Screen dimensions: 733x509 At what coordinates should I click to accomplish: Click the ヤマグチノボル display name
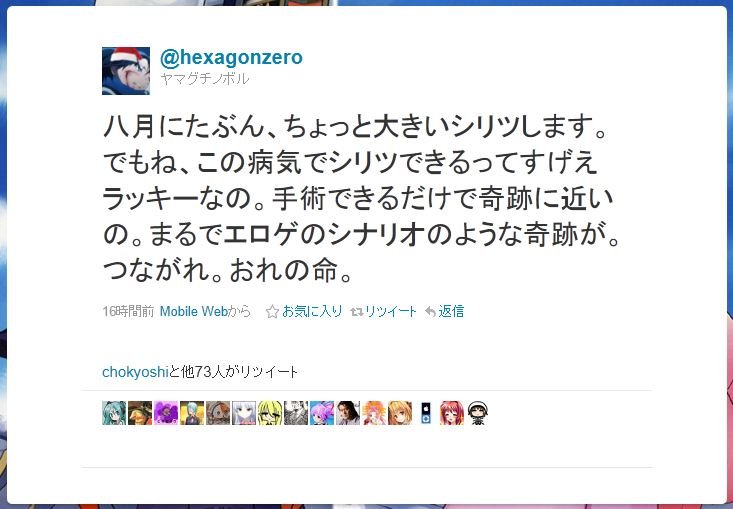(205, 79)
